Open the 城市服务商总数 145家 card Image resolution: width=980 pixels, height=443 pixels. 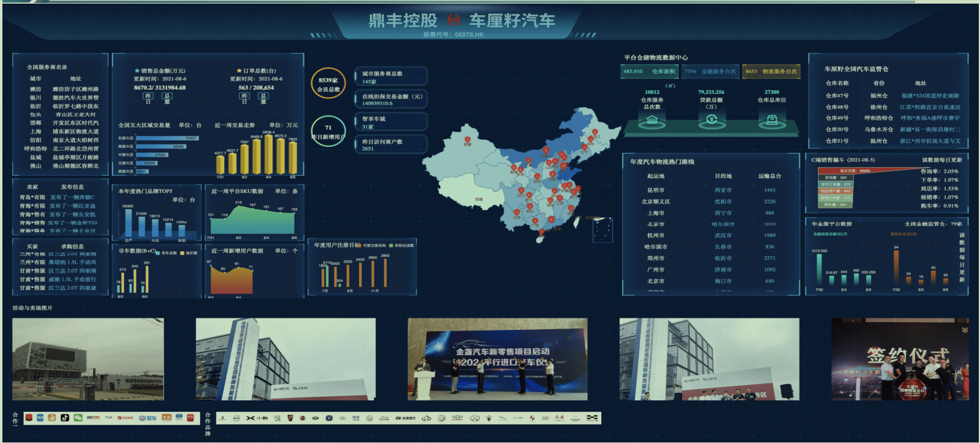[391, 77]
